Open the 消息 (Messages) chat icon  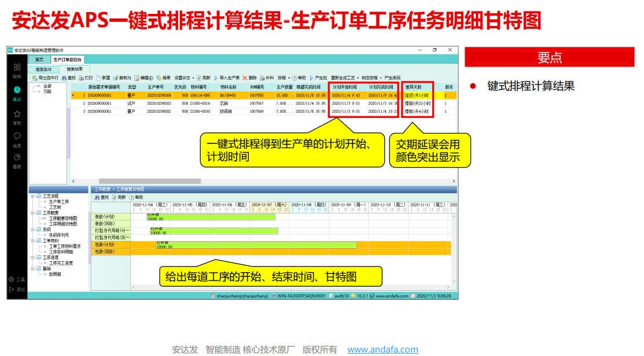pyautogui.click(x=17, y=136)
